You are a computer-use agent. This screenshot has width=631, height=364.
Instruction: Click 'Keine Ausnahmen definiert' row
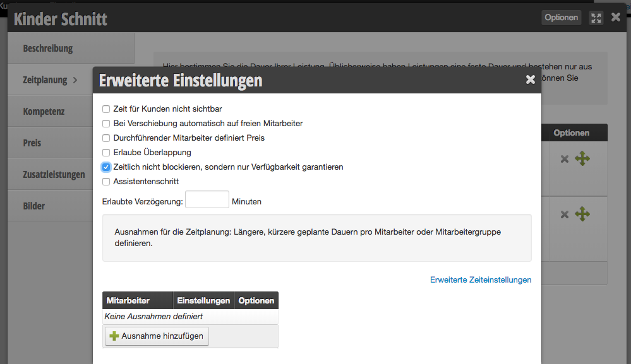pos(190,317)
